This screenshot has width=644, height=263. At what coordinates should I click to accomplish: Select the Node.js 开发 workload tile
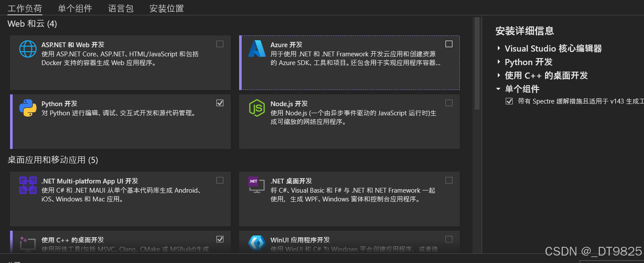349,121
